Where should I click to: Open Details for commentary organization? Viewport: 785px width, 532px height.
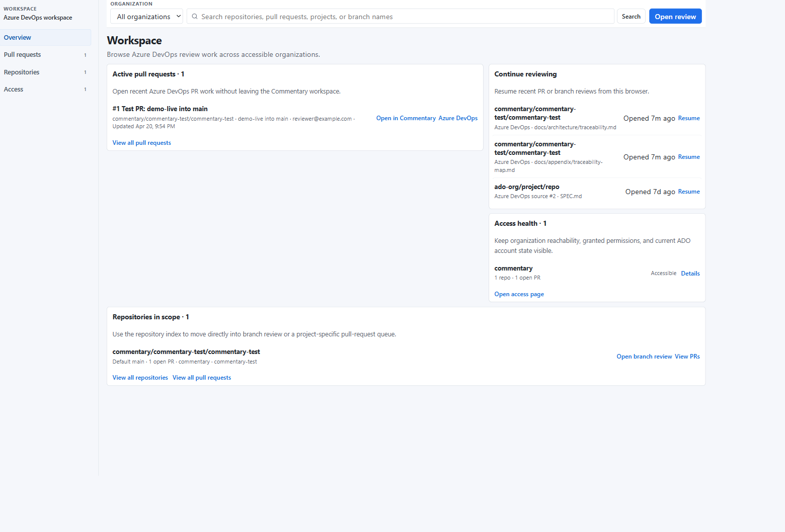tap(690, 274)
